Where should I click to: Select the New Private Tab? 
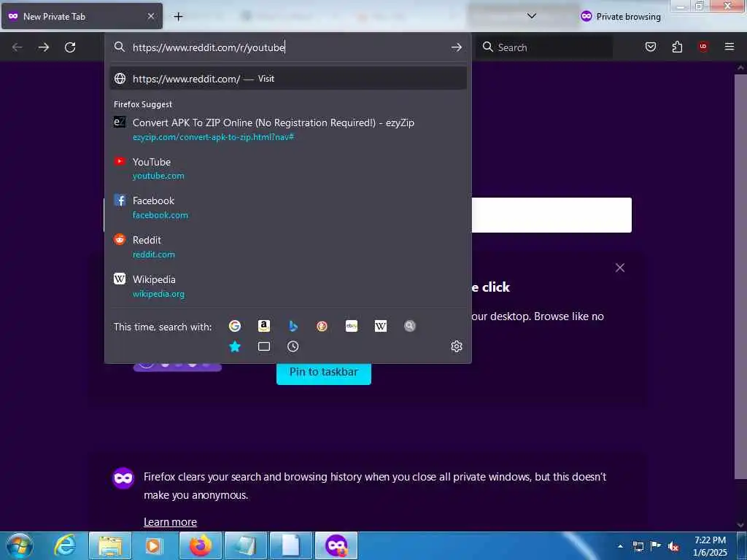click(82, 16)
